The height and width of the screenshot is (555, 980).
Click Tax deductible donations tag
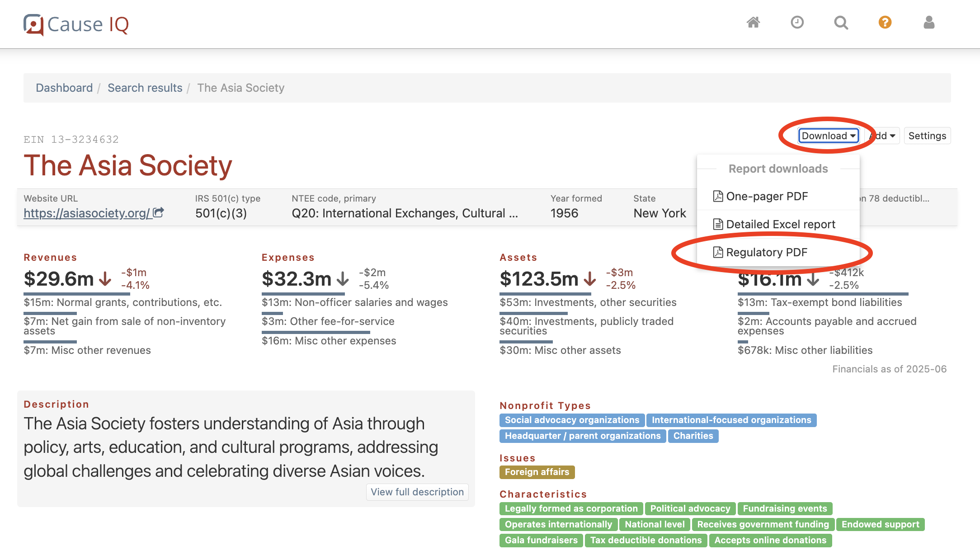tap(646, 541)
